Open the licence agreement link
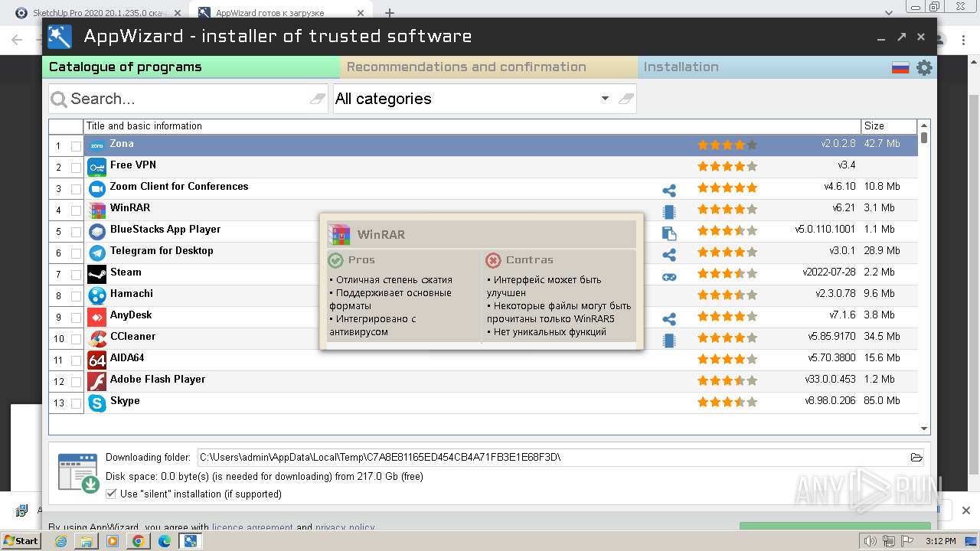This screenshot has height=551, width=980. (x=253, y=527)
